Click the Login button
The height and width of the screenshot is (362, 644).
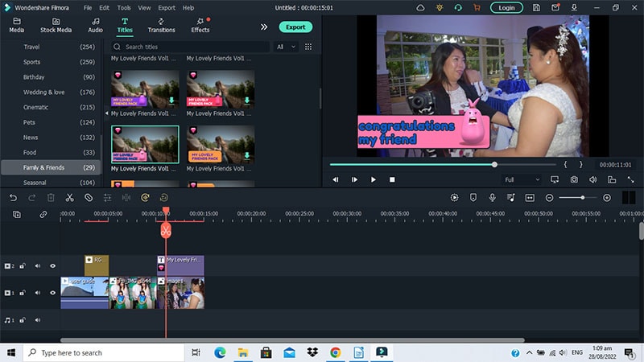pos(506,8)
